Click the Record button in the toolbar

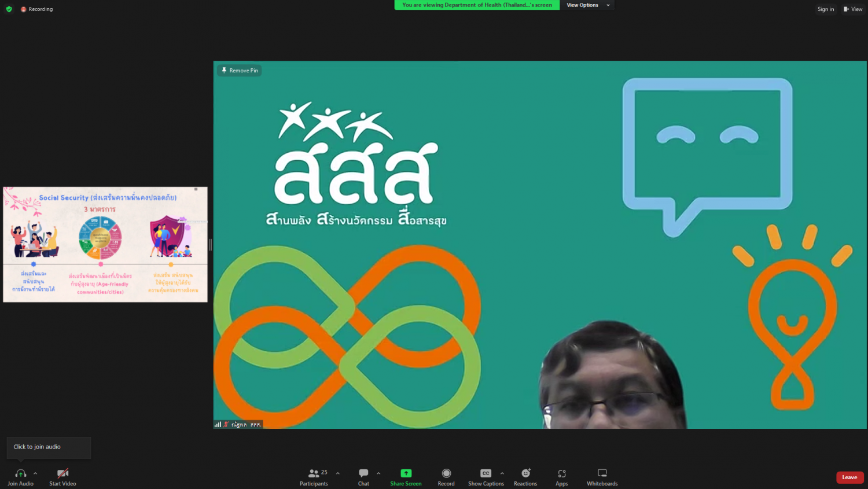pyautogui.click(x=446, y=477)
